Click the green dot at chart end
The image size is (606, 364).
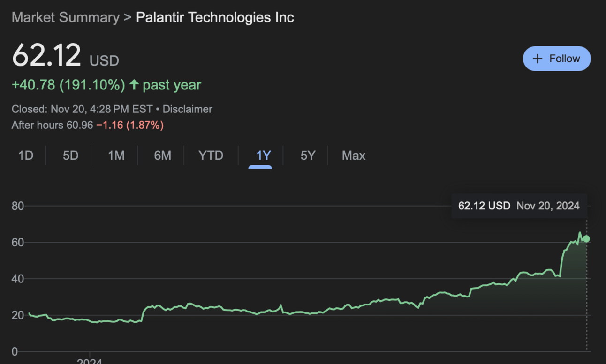pos(586,239)
